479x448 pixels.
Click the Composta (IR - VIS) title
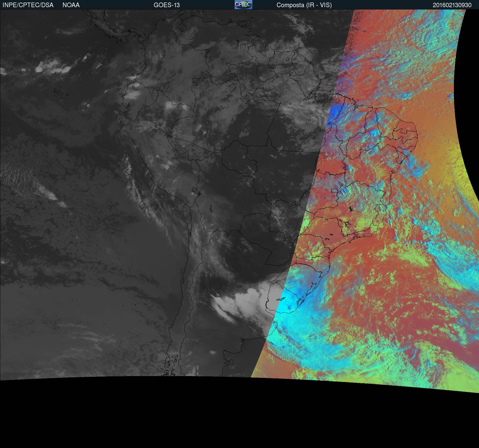coord(304,5)
